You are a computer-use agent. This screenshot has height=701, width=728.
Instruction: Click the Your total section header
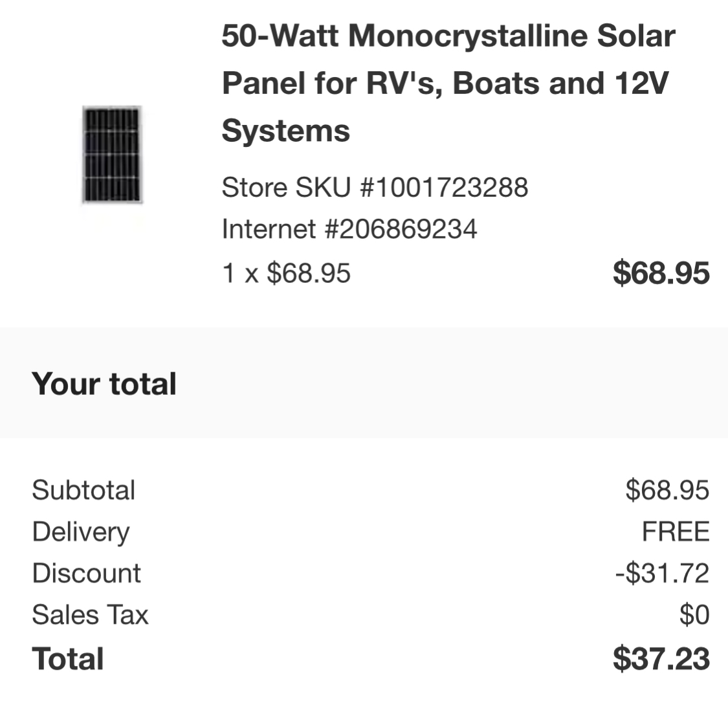tap(104, 384)
